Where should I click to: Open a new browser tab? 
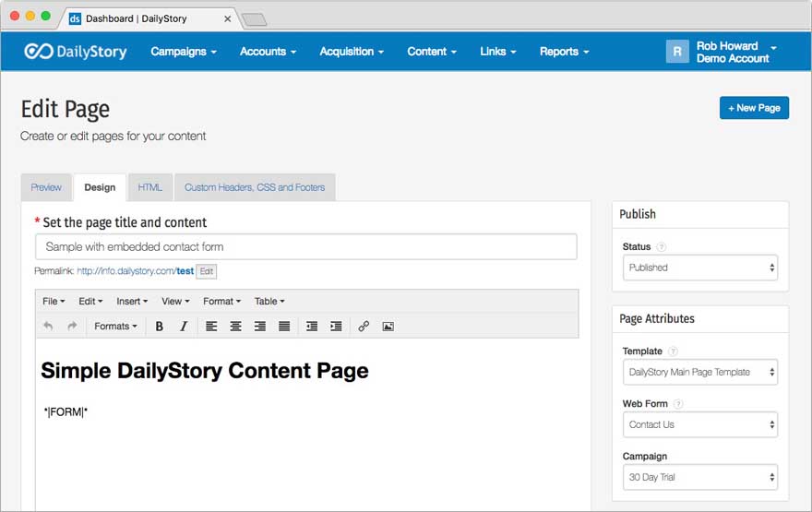pyautogui.click(x=255, y=19)
